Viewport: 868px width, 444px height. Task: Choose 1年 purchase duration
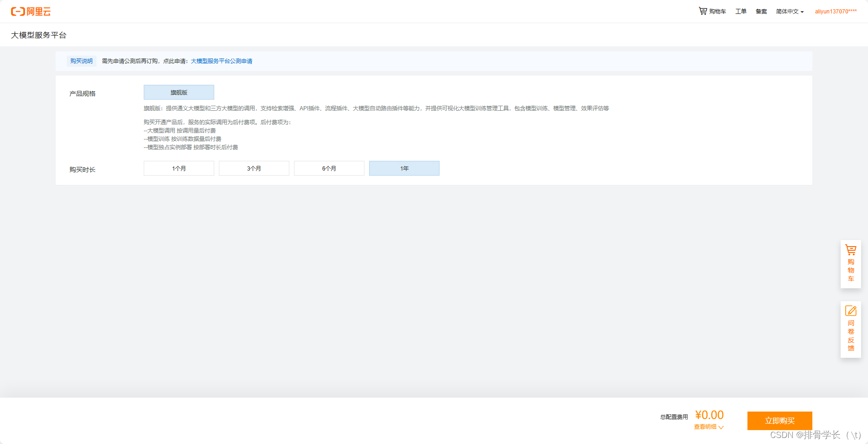point(404,168)
